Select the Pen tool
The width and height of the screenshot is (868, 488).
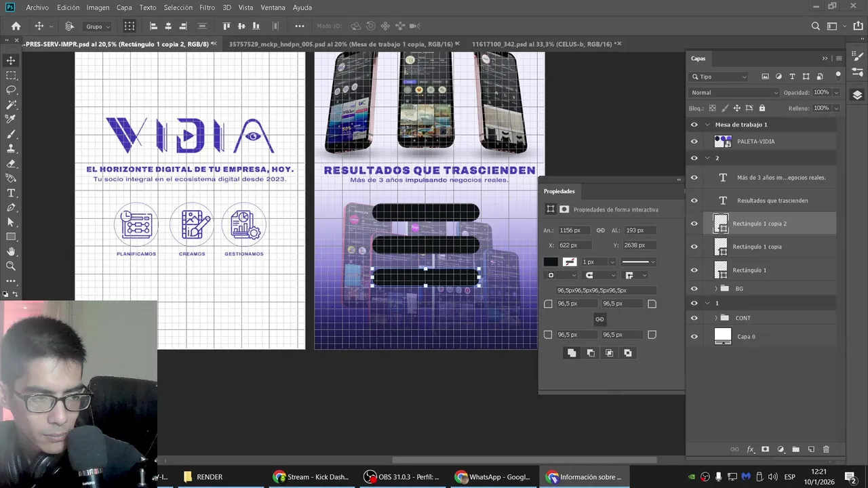(x=11, y=207)
